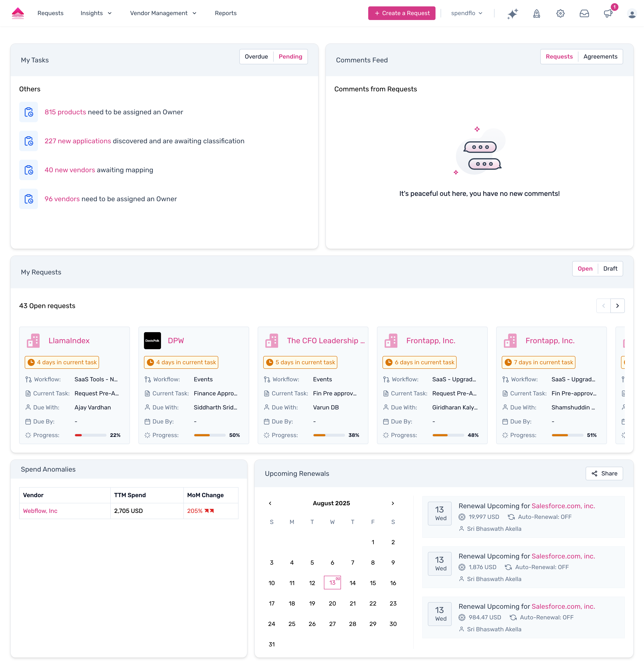Click share icon in Upcoming Renewals
Image resolution: width=644 pixels, height=666 pixels.
pos(594,474)
